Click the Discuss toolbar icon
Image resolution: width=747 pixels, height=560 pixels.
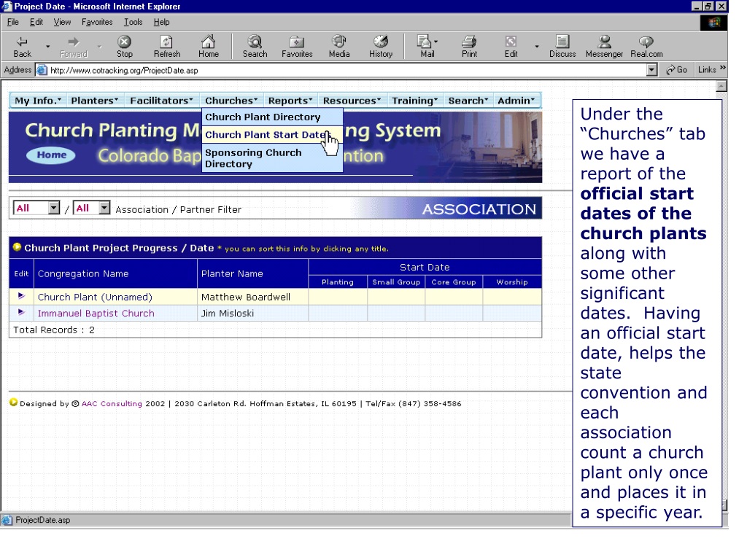pyautogui.click(x=562, y=42)
